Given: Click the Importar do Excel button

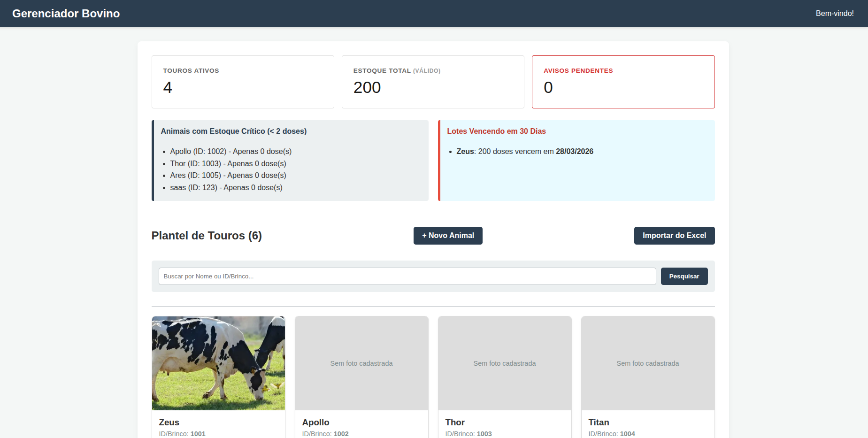Looking at the screenshot, I should [x=674, y=235].
